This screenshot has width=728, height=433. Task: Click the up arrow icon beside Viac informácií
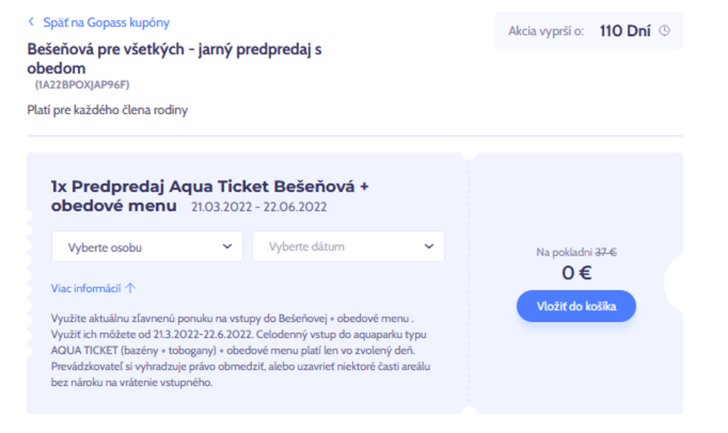[x=130, y=288]
